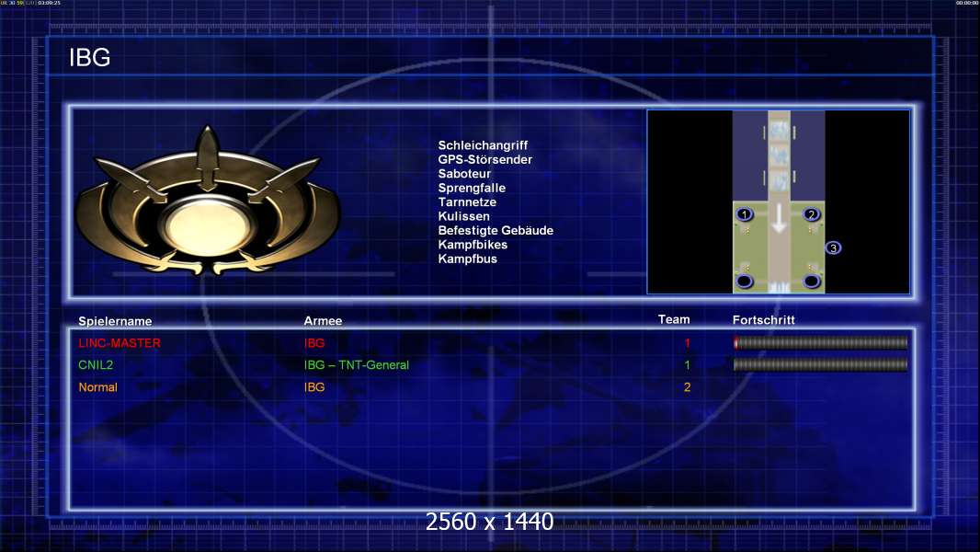980x552 pixels.
Task: Click the GPS-Störsender ability entry
Action: 485,159
